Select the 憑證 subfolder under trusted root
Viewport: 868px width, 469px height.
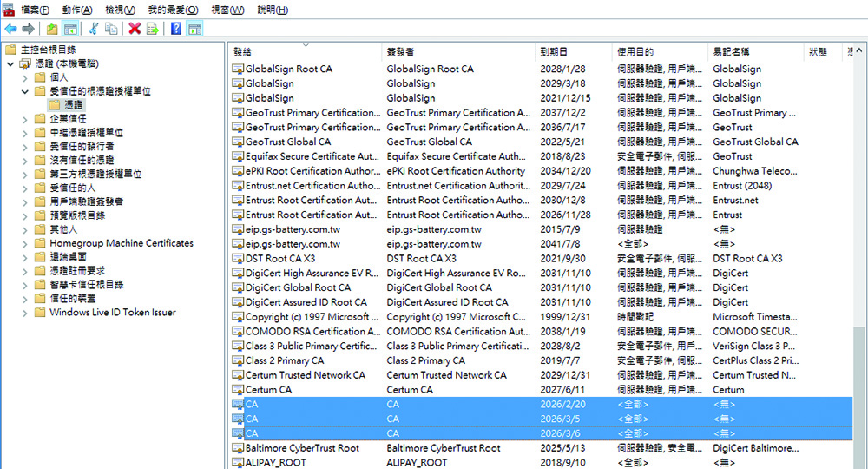click(74, 105)
